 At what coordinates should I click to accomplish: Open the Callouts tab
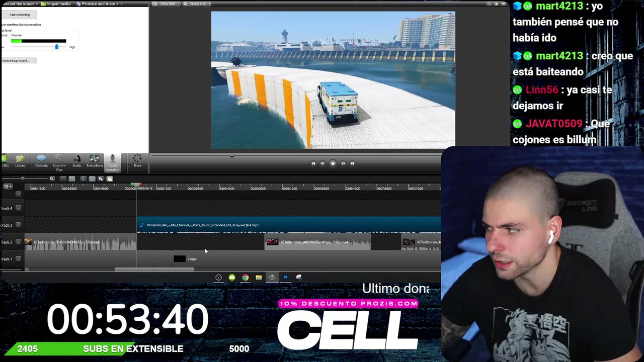tap(41, 161)
